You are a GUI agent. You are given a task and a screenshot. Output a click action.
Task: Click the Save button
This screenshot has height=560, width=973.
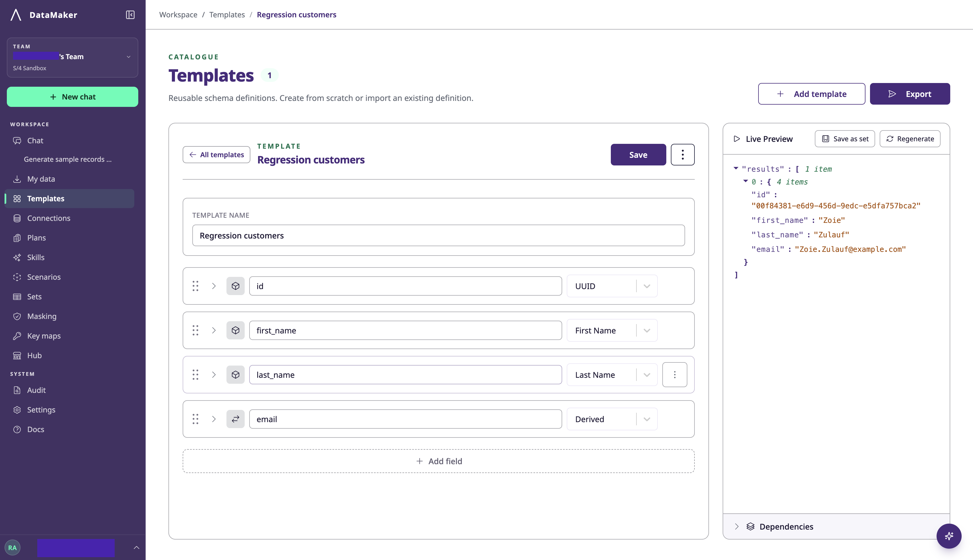click(638, 155)
